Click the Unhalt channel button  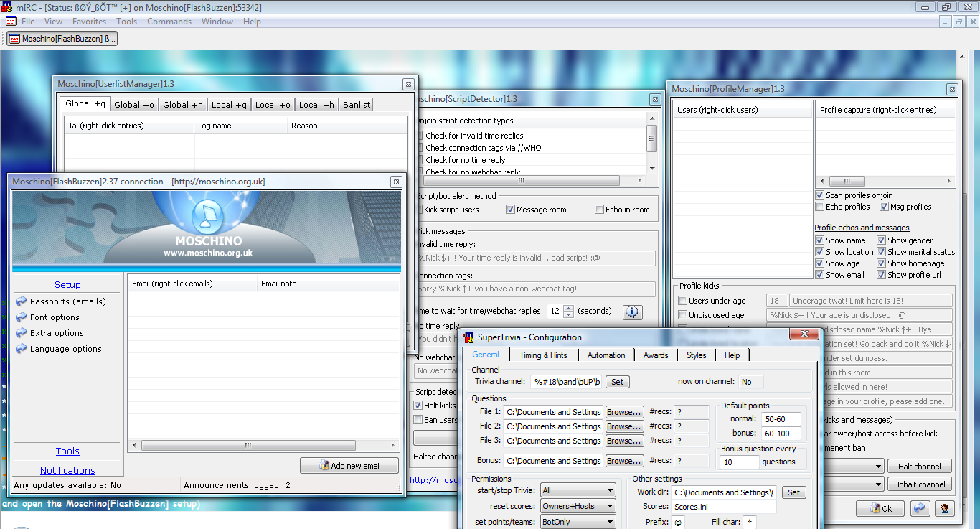(920, 484)
